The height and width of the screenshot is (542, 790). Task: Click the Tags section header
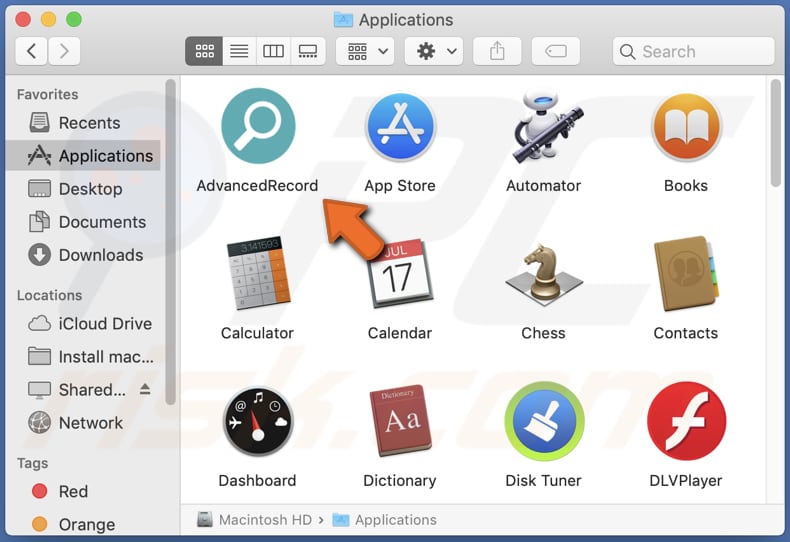[32, 463]
